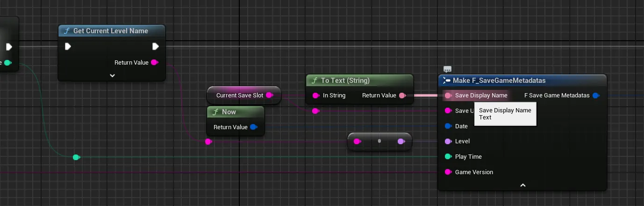This screenshot has height=206, width=644.
Task: Click the struct icon in Make F_SaveGameMetadatas header
Action: pyautogui.click(x=447, y=81)
